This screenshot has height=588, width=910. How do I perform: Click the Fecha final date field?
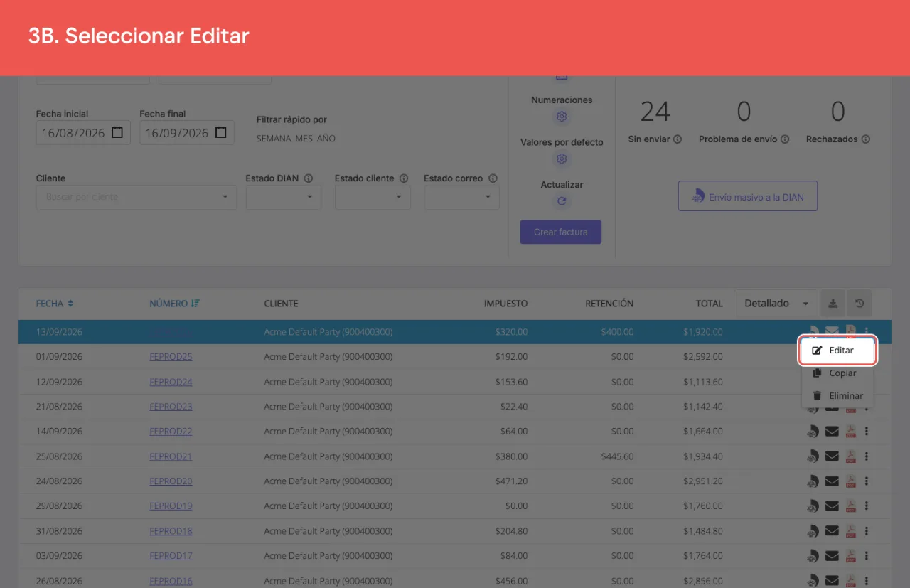coord(187,133)
